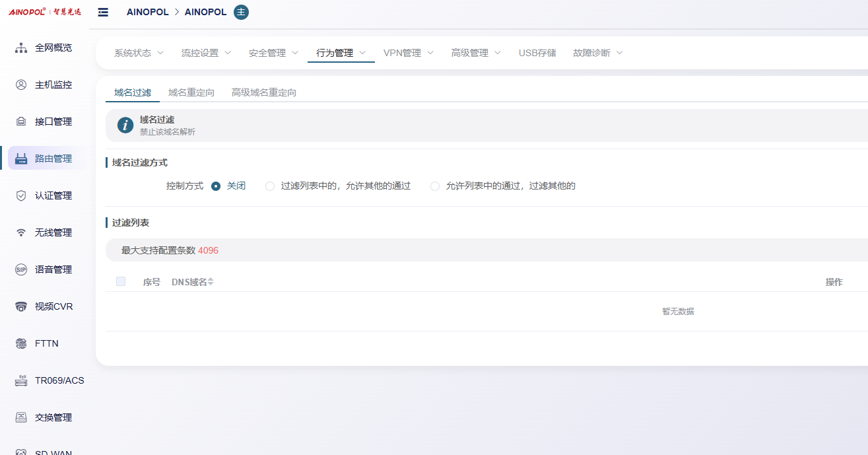
Task: Open 无线管理 Wi-Fi icon
Action: [21, 232]
